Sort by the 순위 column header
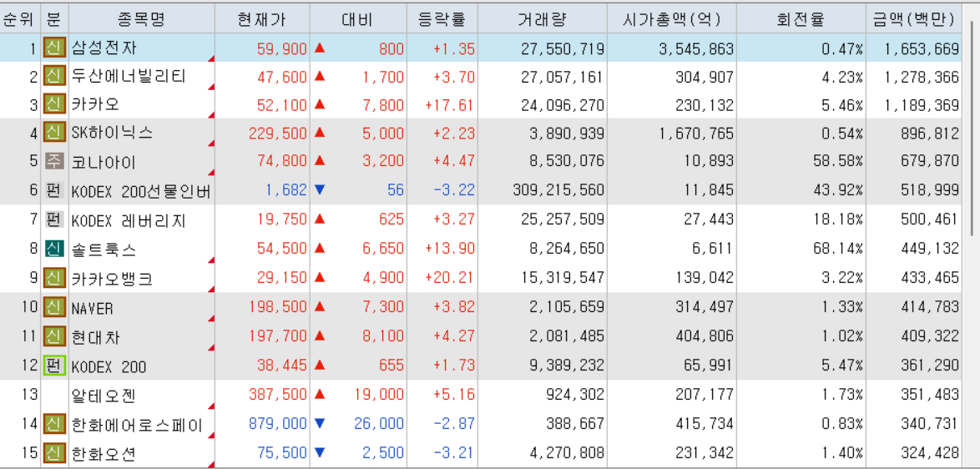The image size is (980, 469). click(x=20, y=19)
